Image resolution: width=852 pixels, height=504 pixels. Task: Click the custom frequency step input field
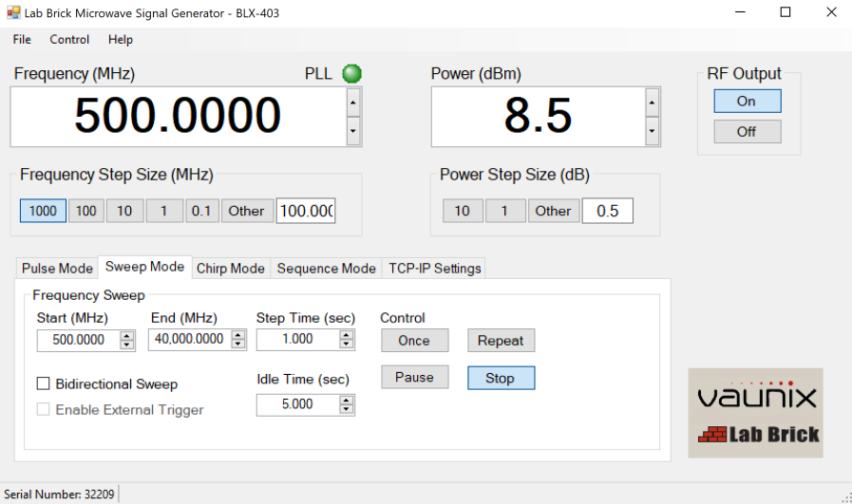pyautogui.click(x=306, y=211)
